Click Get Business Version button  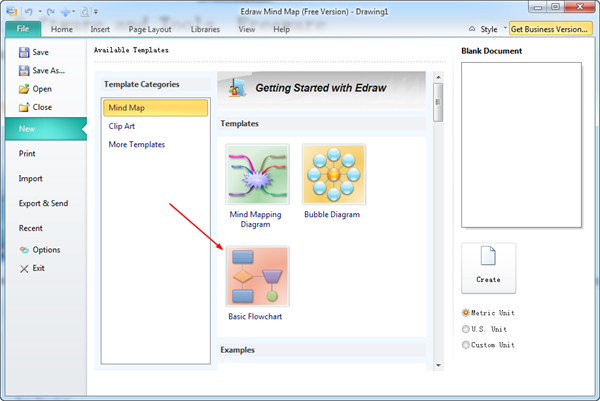pos(551,29)
